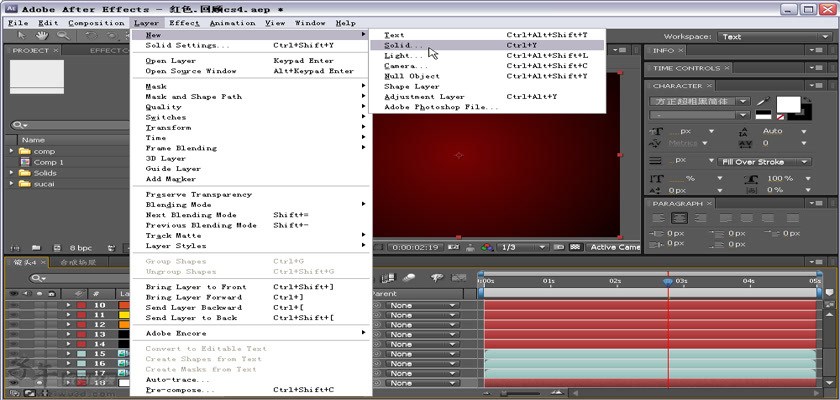
Task: Click zoom in mountains icon in timeline
Action: point(557,394)
